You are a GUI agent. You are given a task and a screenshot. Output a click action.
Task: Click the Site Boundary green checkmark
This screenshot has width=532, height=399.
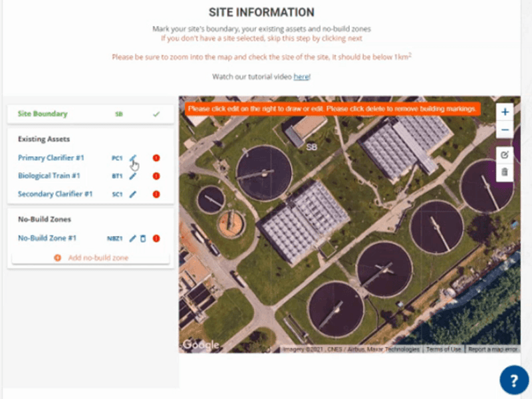pos(156,114)
